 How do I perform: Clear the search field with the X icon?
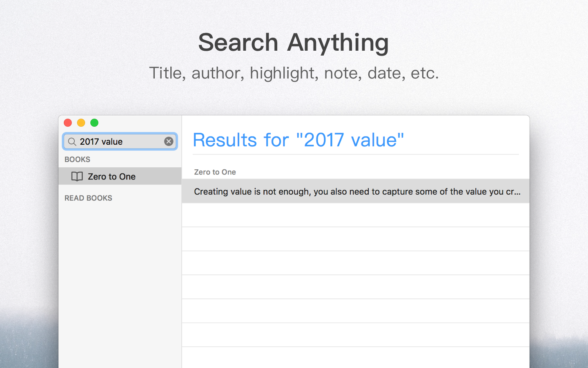169,141
